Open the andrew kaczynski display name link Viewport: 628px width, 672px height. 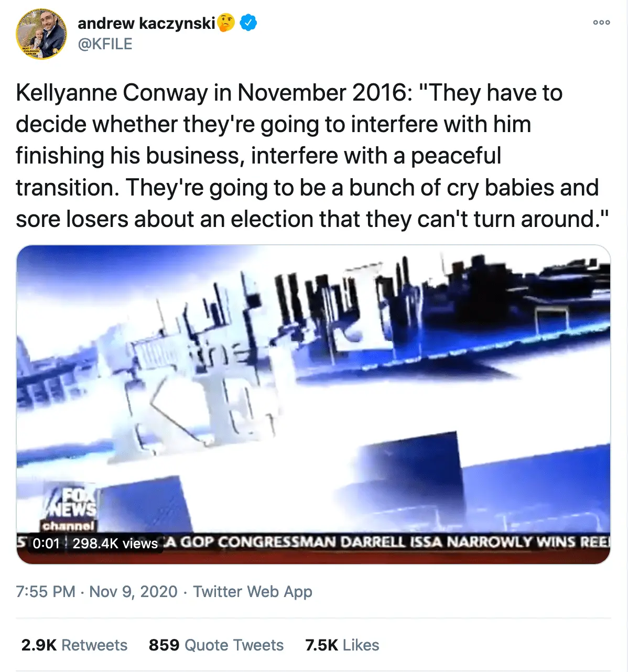pos(146,23)
